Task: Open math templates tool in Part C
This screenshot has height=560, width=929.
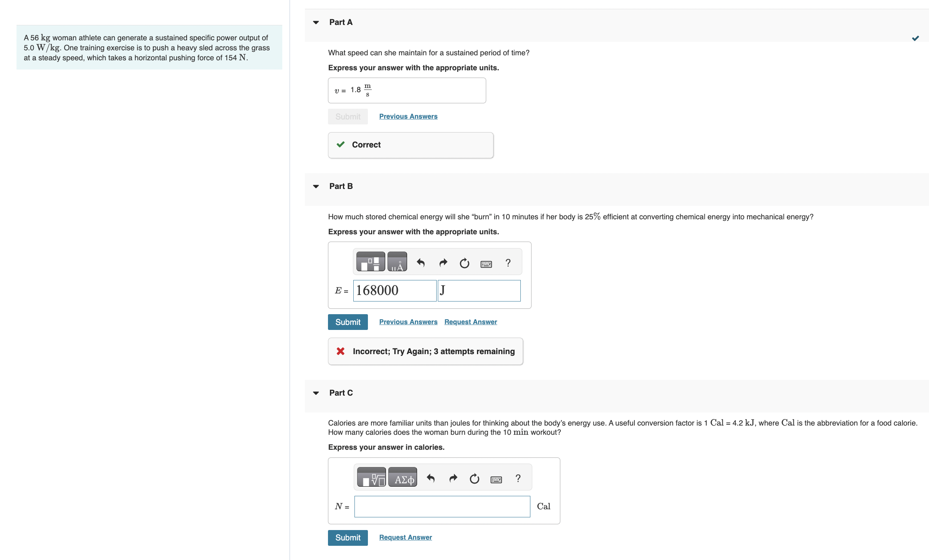Action: coord(371,477)
